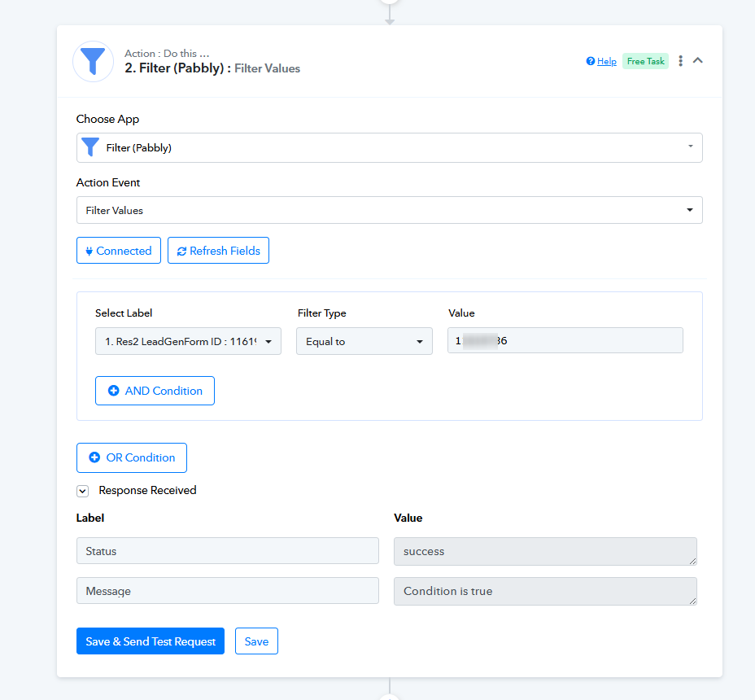Add an OR Condition

click(132, 457)
